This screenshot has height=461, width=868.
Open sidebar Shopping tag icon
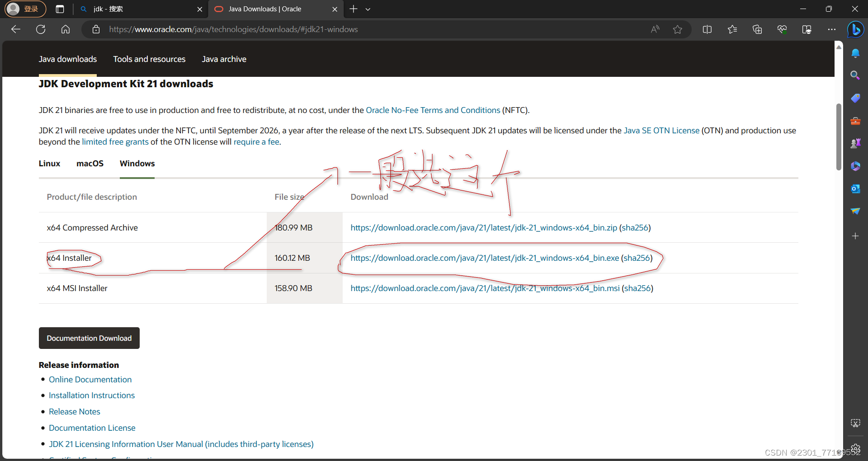click(x=855, y=98)
